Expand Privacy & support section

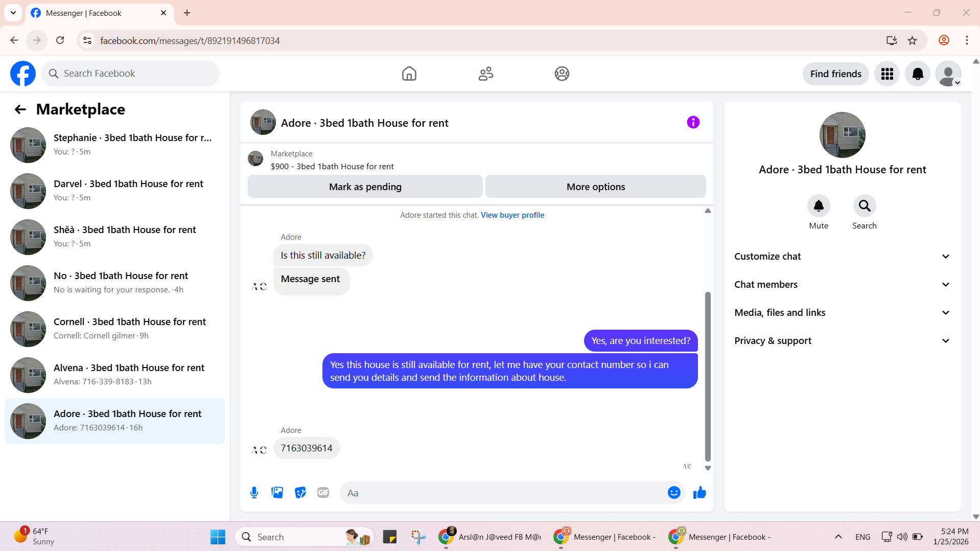(842, 341)
